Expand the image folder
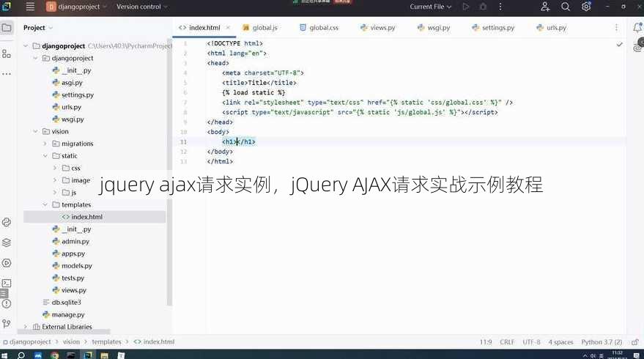644x359 pixels. [x=55, y=180]
